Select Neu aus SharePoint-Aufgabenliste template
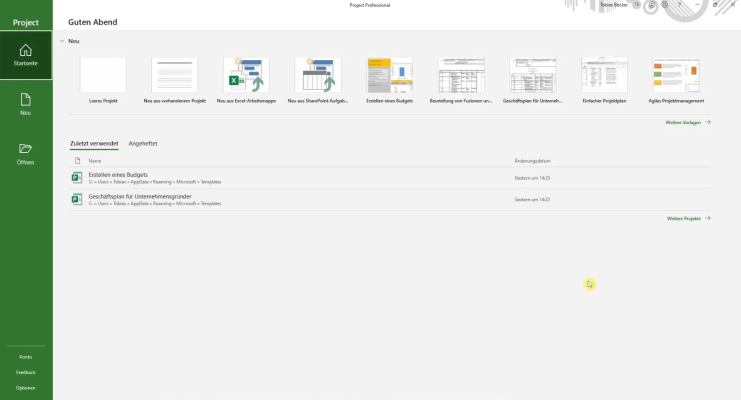This screenshot has height=400, width=741. pos(318,80)
